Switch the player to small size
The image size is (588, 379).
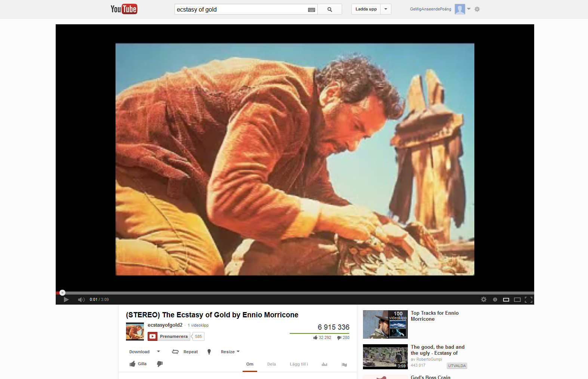click(506, 299)
